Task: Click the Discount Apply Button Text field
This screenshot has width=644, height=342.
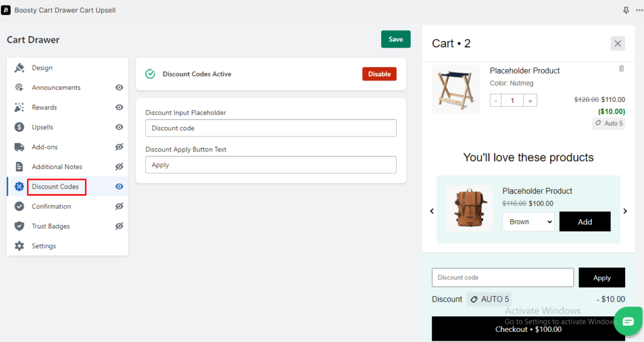Action: click(271, 165)
